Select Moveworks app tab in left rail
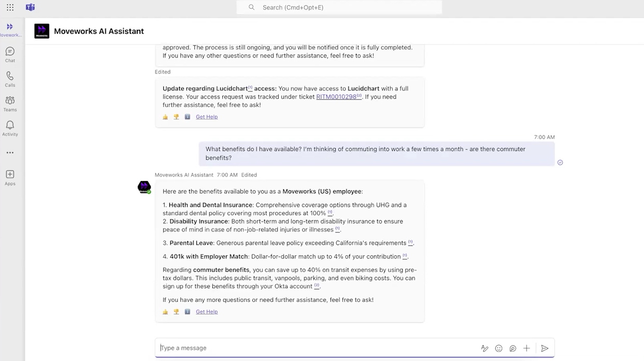 pos(10,30)
